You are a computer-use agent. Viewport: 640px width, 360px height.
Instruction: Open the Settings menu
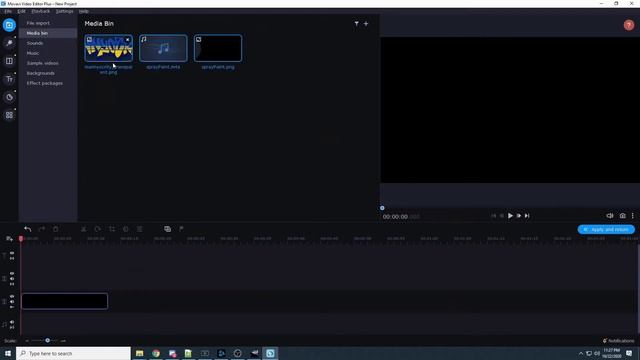tap(64, 11)
